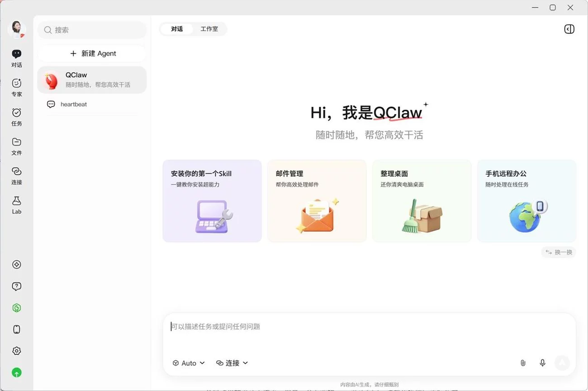Open the 专家 section in sidebar
The height and width of the screenshot is (391, 588).
click(17, 88)
